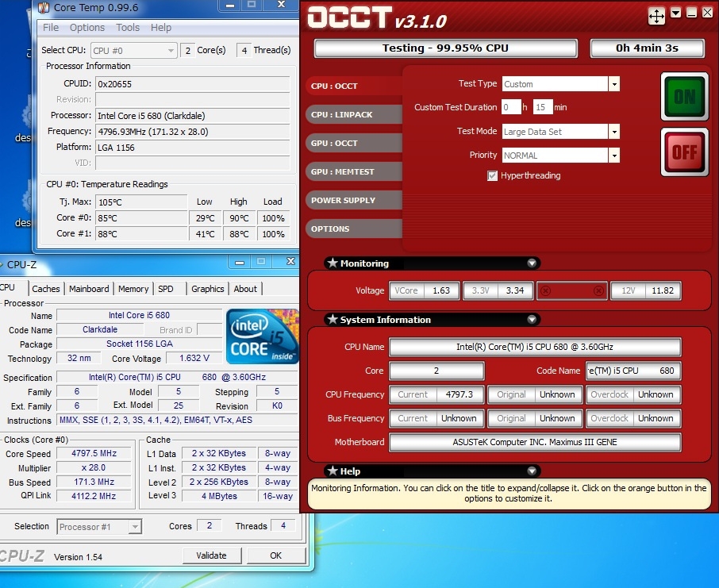Collapse the Help section
719x588 pixels.
[532, 471]
